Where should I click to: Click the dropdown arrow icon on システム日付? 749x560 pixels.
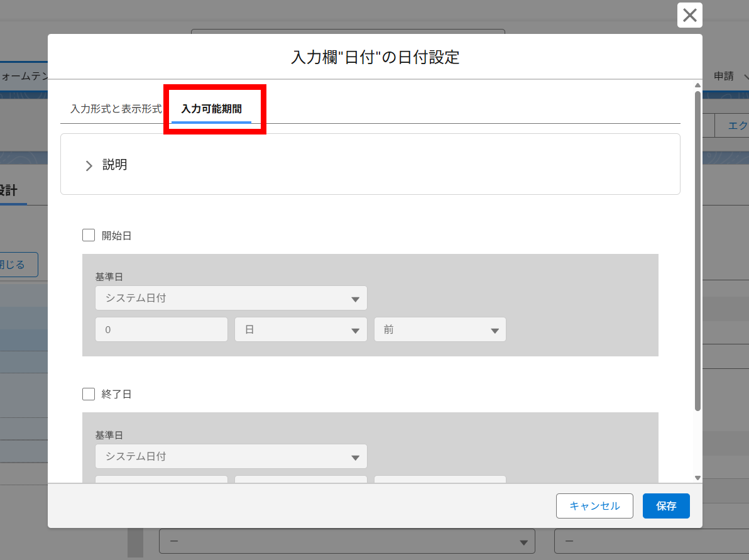tap(357, 298)
